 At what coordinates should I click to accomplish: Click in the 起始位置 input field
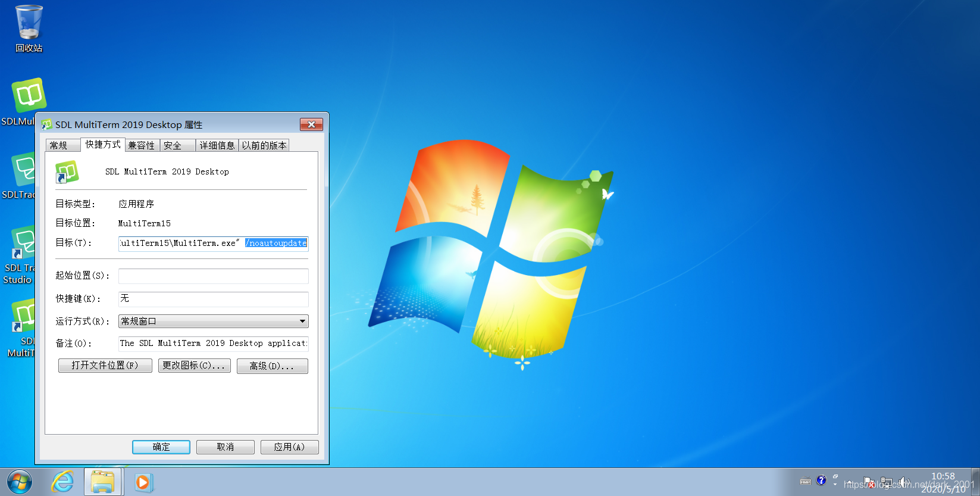pos(213,276)
